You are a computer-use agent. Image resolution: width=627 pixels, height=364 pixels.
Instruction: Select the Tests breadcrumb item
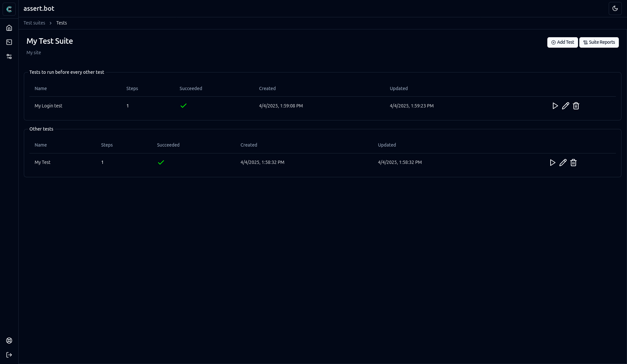click(61, 23)
